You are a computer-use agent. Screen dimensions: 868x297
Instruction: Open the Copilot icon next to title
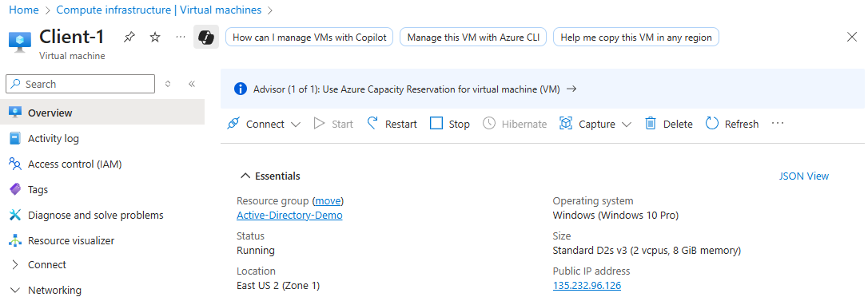click(x=206, y=37)
